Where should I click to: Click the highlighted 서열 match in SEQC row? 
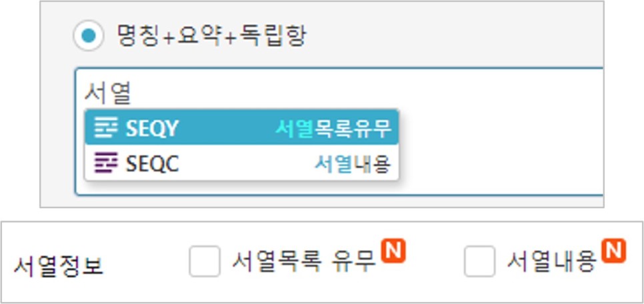click(x=333, y=164)
